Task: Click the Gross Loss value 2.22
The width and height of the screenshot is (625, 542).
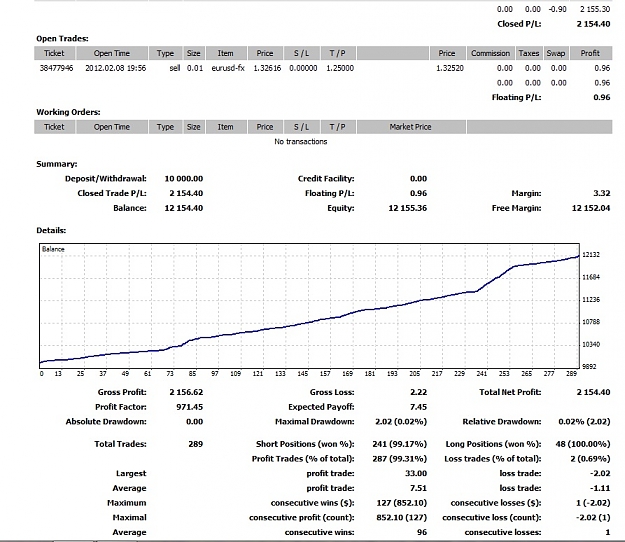Action: (418, 392)
